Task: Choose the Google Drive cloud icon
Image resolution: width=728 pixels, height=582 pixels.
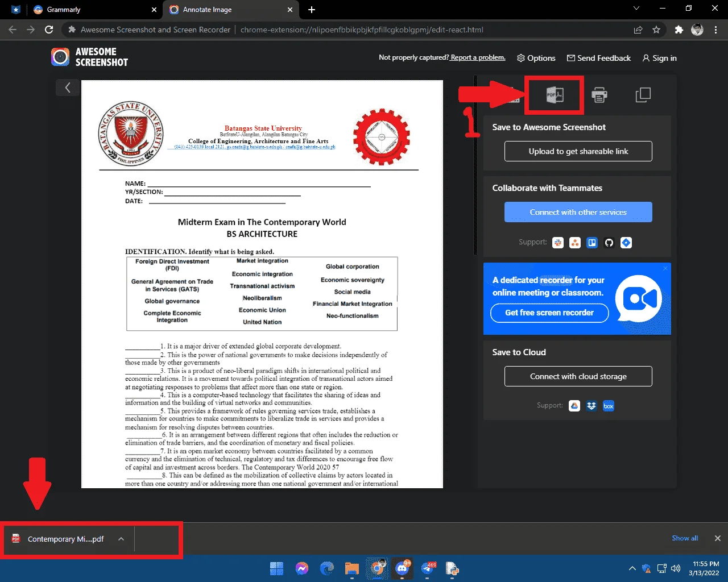Action: click(x=574, y=406)
